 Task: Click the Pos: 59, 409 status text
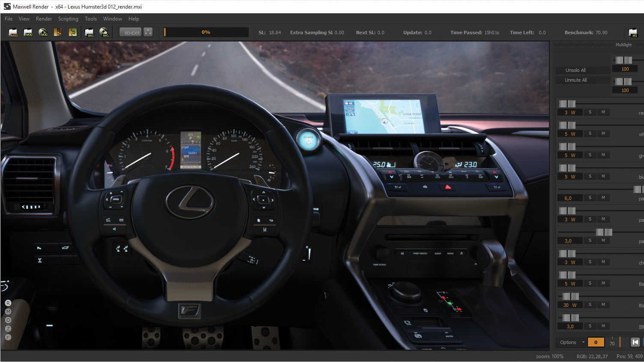(629, 356)
